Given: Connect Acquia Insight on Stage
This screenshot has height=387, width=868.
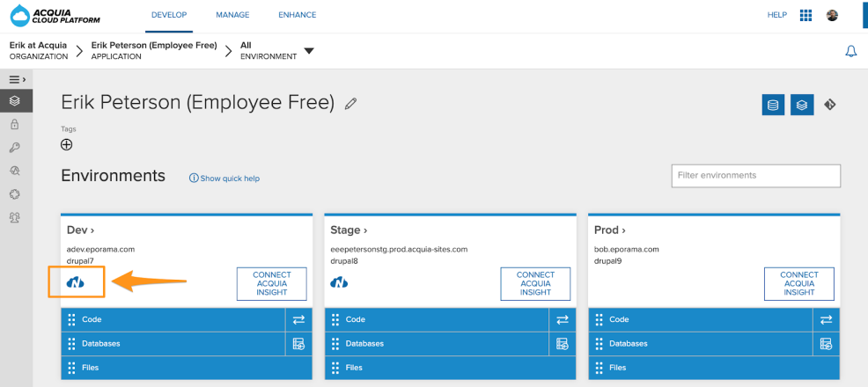Looking at the screenshot, I should tap(535, 283).
